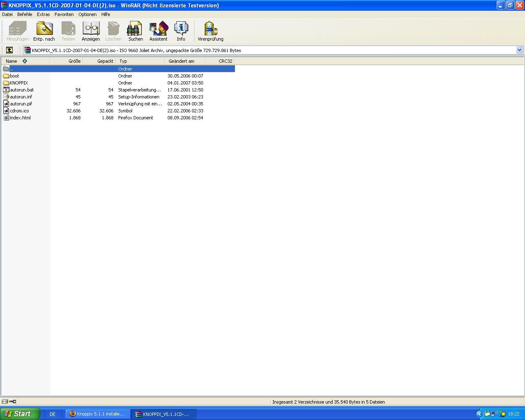Click index.html file name

tap(20, 118)
